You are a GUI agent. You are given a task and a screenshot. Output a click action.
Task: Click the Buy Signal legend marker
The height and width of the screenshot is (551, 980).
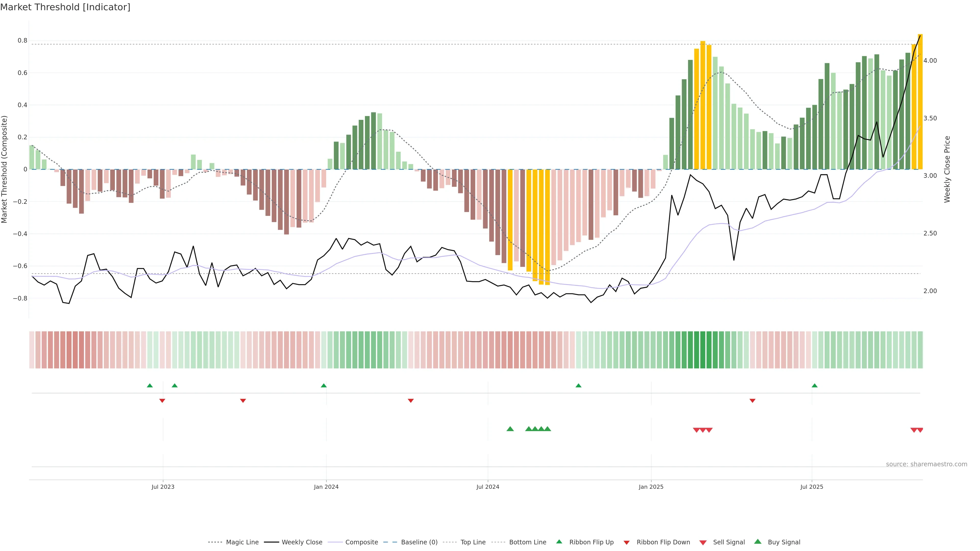coord(757,542)
